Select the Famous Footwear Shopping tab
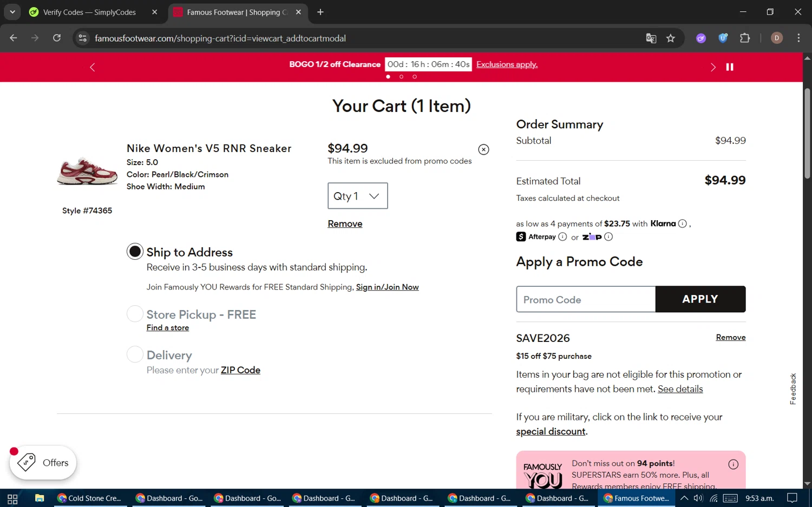The height and width of the screenshot is (507, 812). coord(237,12)
